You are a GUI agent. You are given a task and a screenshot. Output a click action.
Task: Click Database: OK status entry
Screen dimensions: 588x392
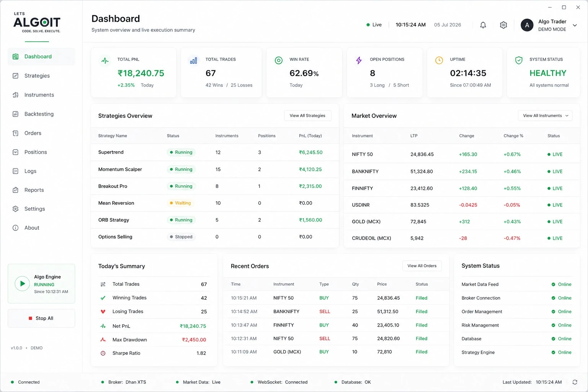(353, 382)
